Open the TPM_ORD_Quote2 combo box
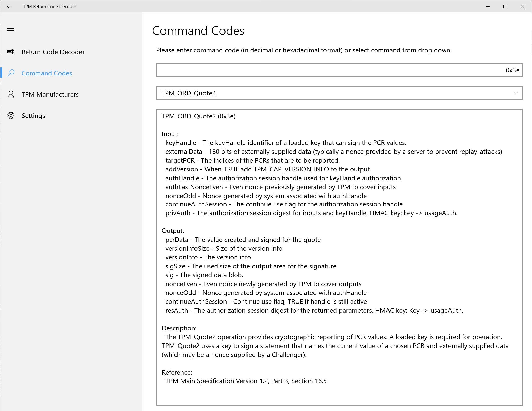This screenshot has width=532, height=411. point(304,93)
